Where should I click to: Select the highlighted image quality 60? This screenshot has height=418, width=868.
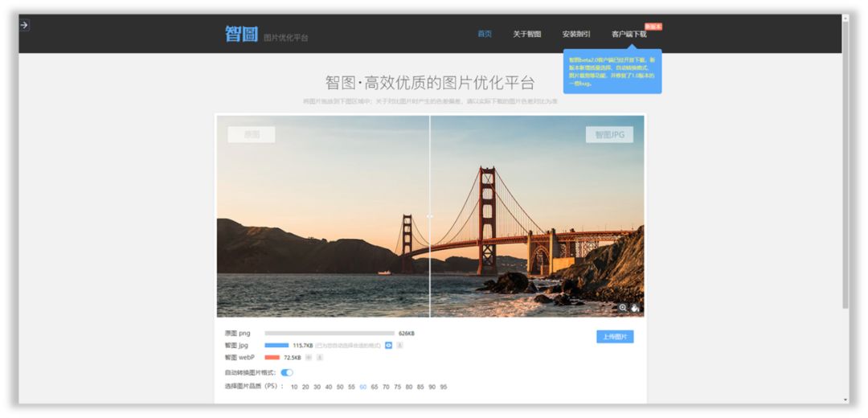(363, 387)
